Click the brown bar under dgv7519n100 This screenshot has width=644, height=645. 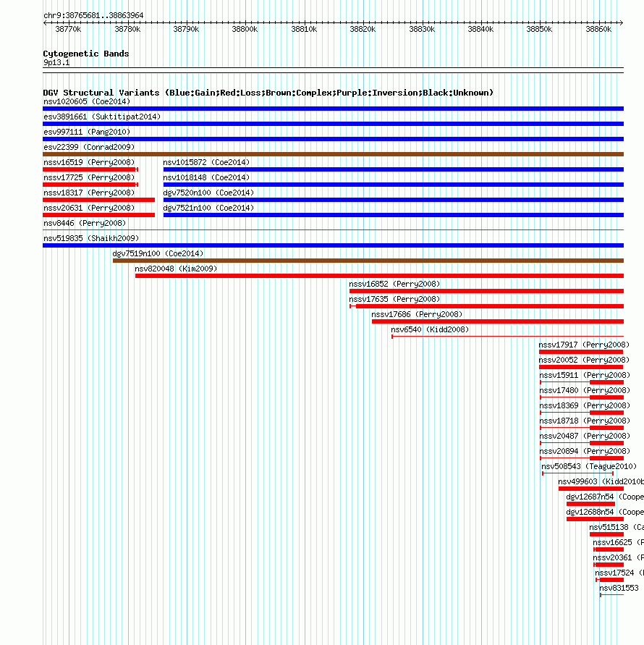coord(368,261)
